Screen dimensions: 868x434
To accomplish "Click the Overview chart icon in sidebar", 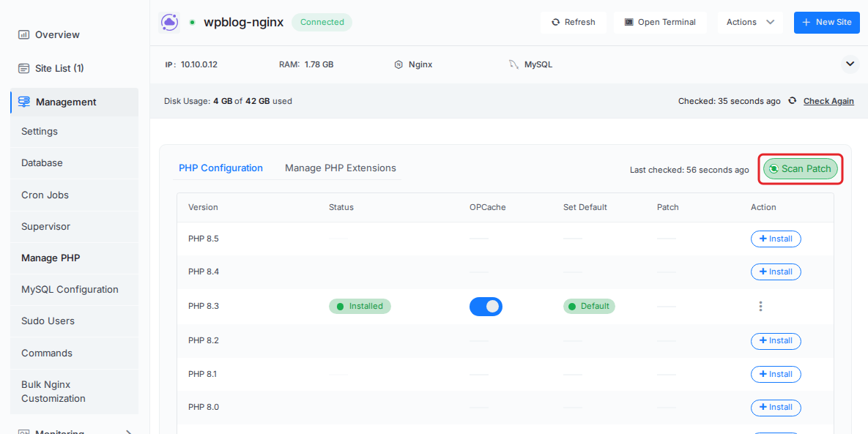I will coord(23,35).
